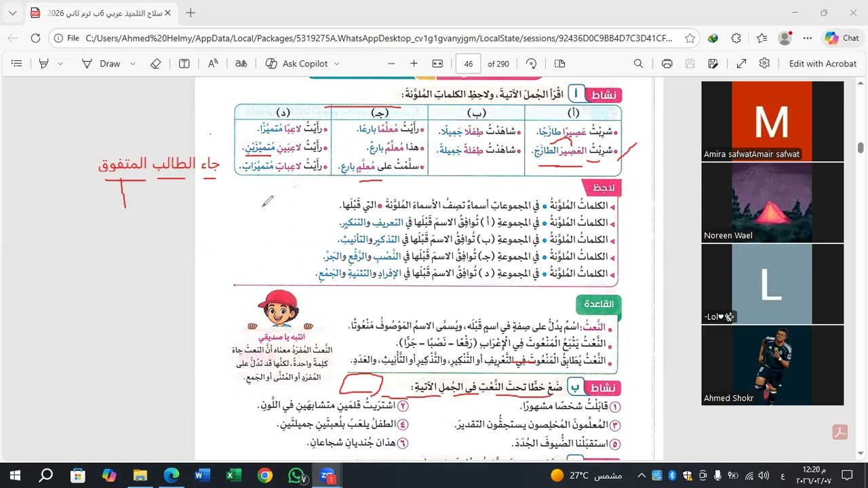The width and height of the screenshot is (868, 488).
Task: Open a new browser tab
Action: click(191, 13)
